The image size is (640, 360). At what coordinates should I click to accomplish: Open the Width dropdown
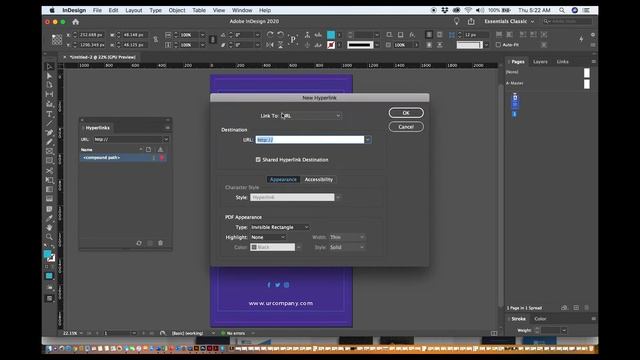347,237
